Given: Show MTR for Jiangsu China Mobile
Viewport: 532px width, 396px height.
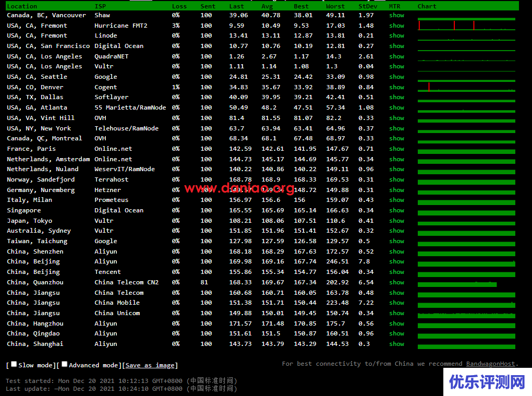Looking at the screenshot, I should [x=396, y=303].
